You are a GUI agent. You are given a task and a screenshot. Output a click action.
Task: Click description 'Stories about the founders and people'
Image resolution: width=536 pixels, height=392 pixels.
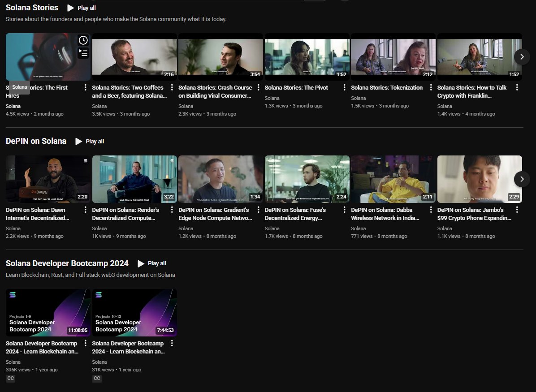point(116,19)
